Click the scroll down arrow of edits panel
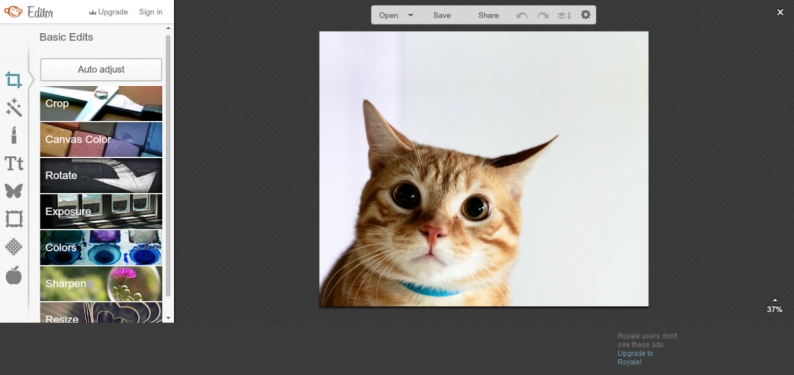This screenshot has width=794, height=375. tap(168, 319)
